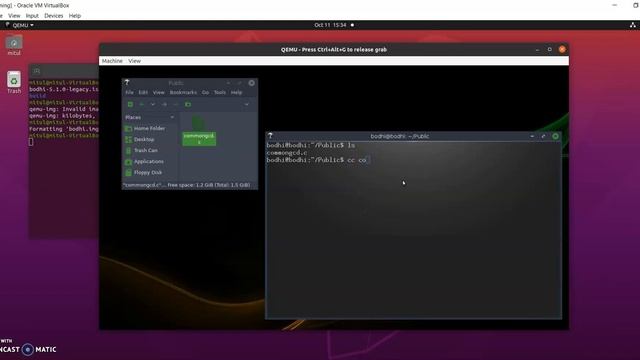The height and width of the screenshot is (360, 640).
Task: Maximize the bodhi terminal window
Action: (x=543, y=136)
